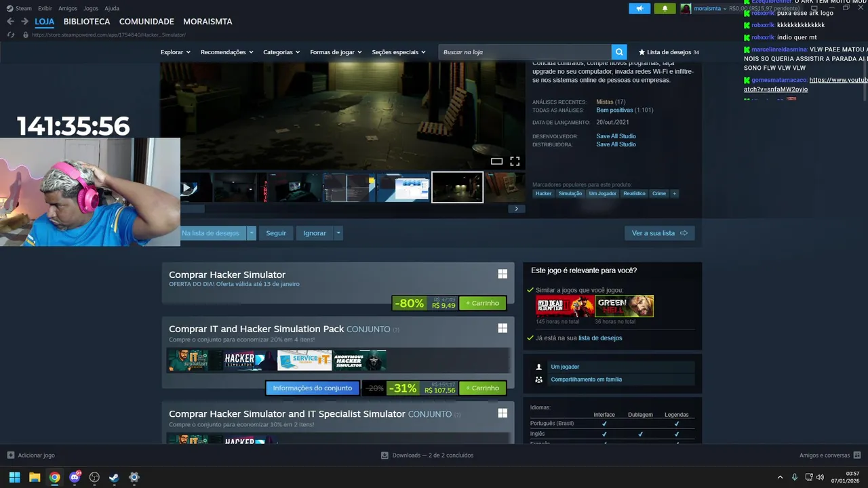Viewport: 868px width, 488px height.
Task: Select the highlighted dark alley screenshot thumbnail
Action: [458, 187]
